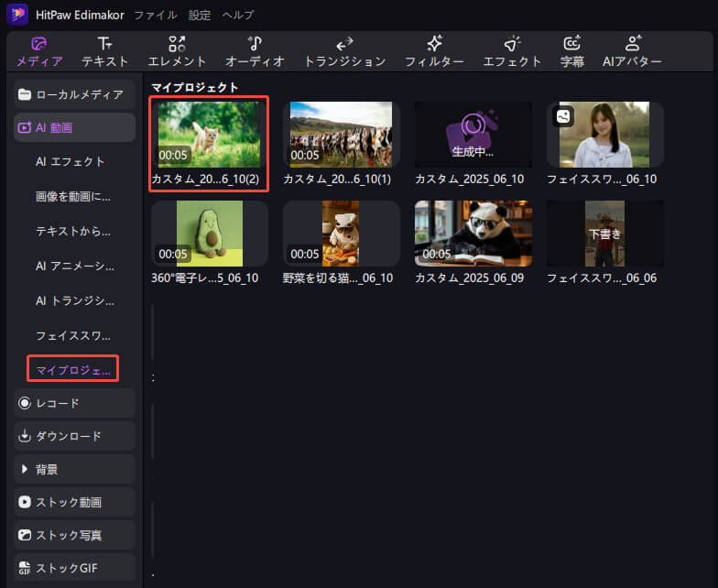
Task: Open the フィルター sparkle icon
Action: 434,44
